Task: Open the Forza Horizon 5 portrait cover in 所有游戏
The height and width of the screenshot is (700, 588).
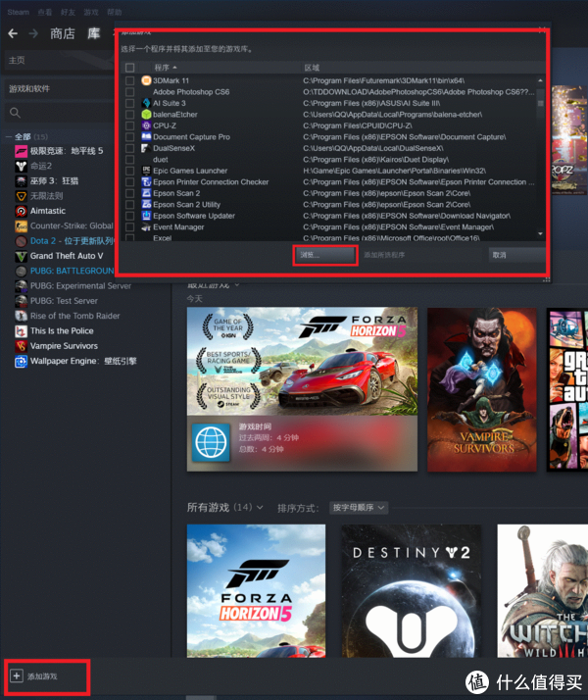Action: [256, 590]
